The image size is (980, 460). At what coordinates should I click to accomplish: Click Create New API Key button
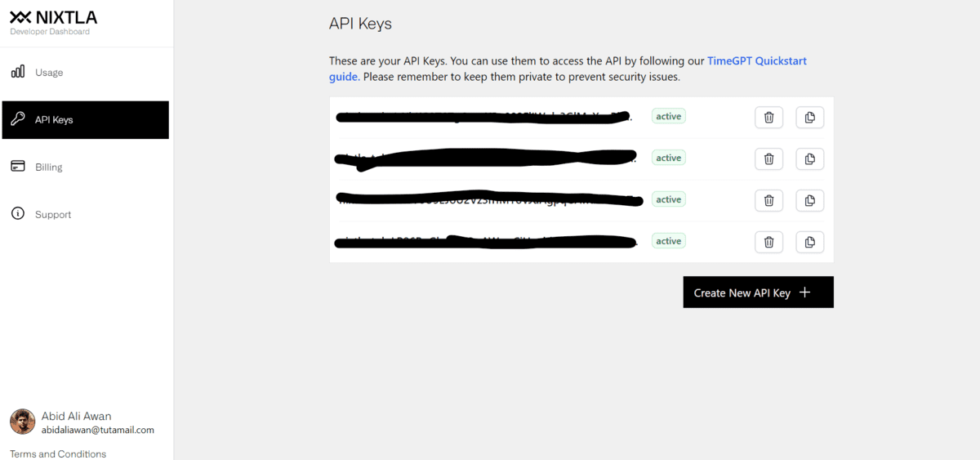[759, 293]
